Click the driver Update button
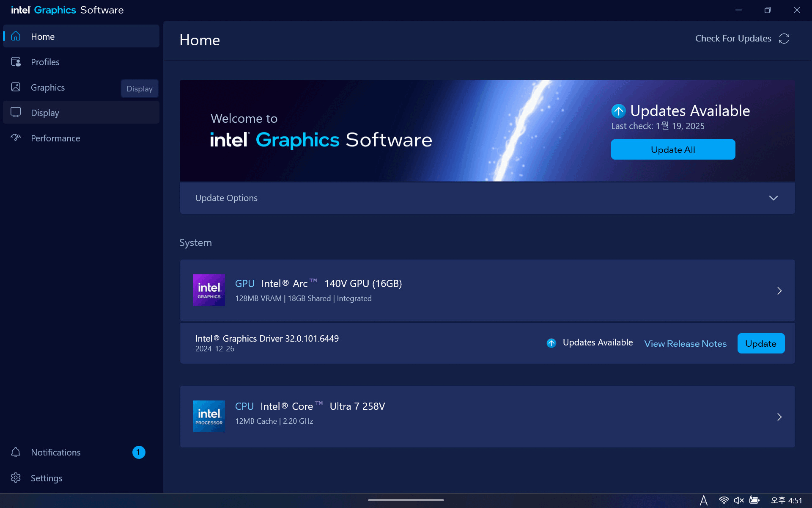The width and height of the screenshot is (812, 508). click(x=761, y=343)
